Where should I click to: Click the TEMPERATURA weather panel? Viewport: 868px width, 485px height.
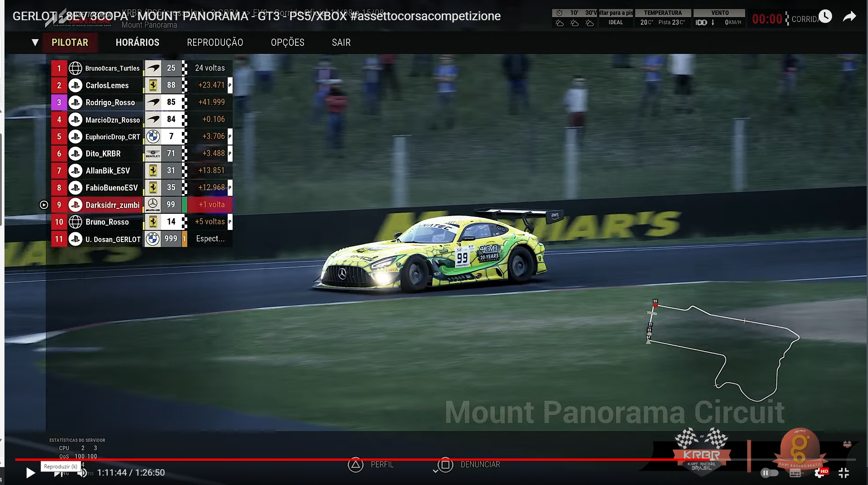pyautogui.click(x=663, y=18)
